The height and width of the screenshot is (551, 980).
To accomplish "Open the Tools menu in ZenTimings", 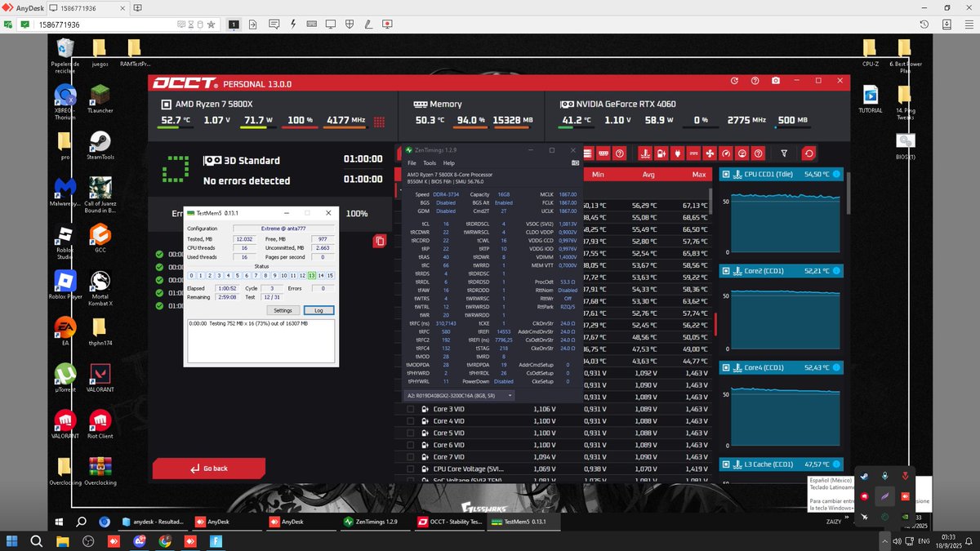I will (429, 163).
